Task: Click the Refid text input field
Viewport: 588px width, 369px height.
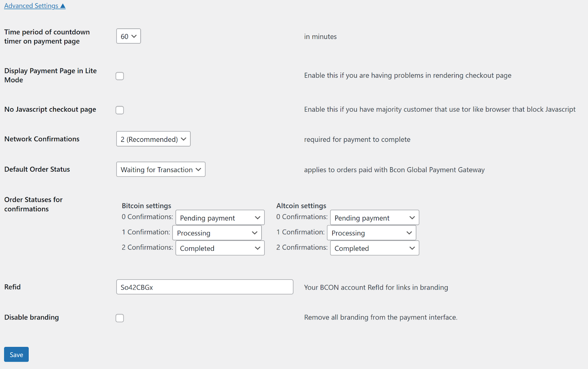Action: (x=205, y=287)
